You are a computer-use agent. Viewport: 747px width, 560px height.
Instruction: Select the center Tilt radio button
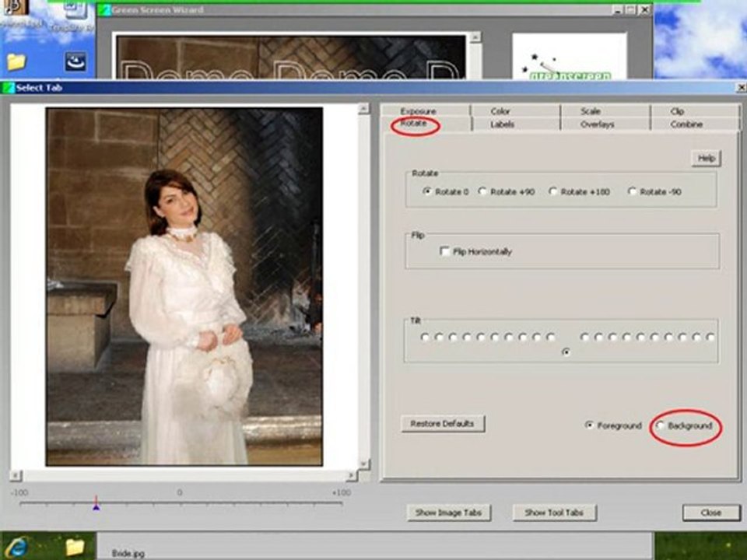(x=566, y=352)
